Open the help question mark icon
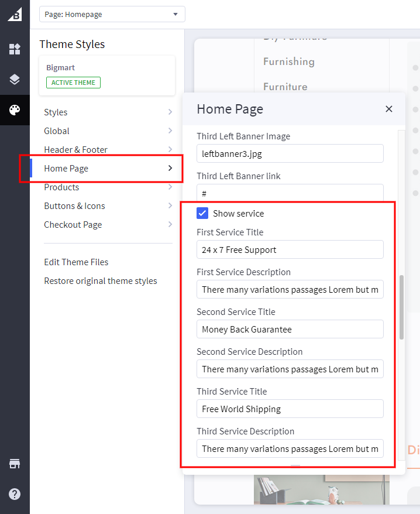420x514 pixels. tap(15, 494)
